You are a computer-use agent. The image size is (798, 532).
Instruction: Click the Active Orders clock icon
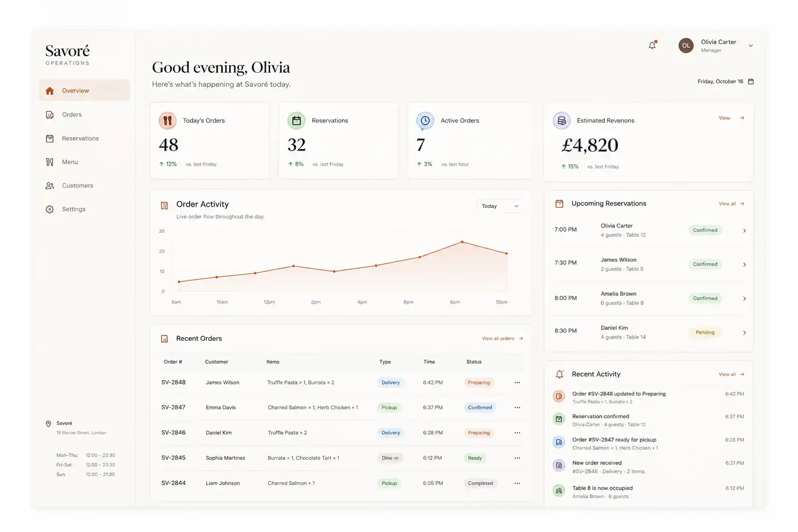(425, 121)
